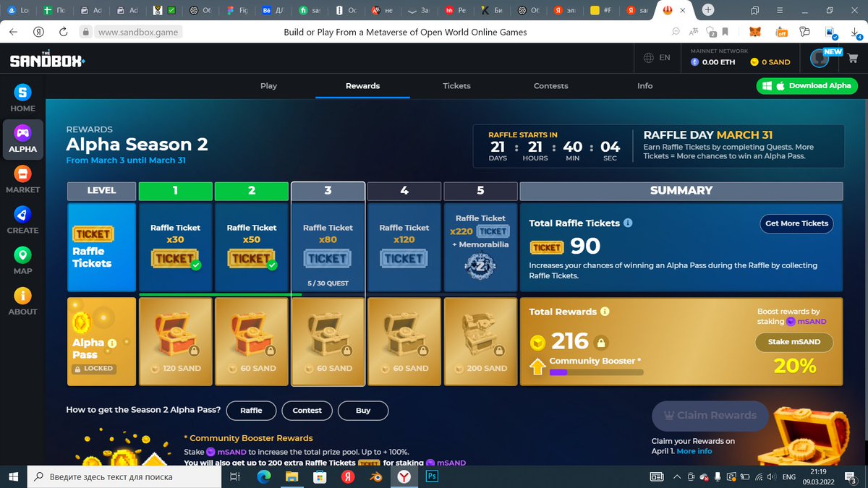Open the EN language selector

click(657, 58)
